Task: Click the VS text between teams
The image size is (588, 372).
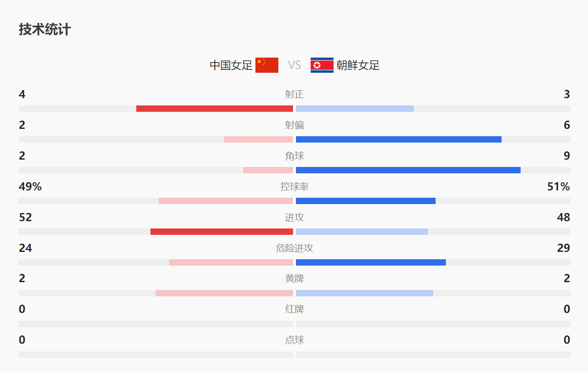Action: pyautogui.click(x=294, y=65)
